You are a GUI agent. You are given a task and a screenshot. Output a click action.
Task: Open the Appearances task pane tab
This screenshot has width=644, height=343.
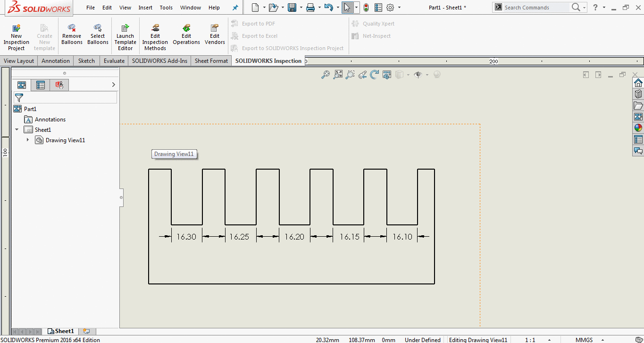click(x=638, y=128)
